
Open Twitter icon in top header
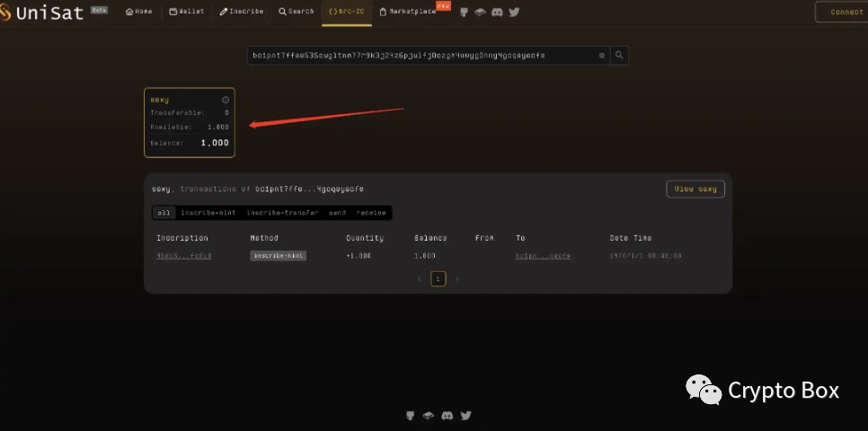[x=514, y=12]
